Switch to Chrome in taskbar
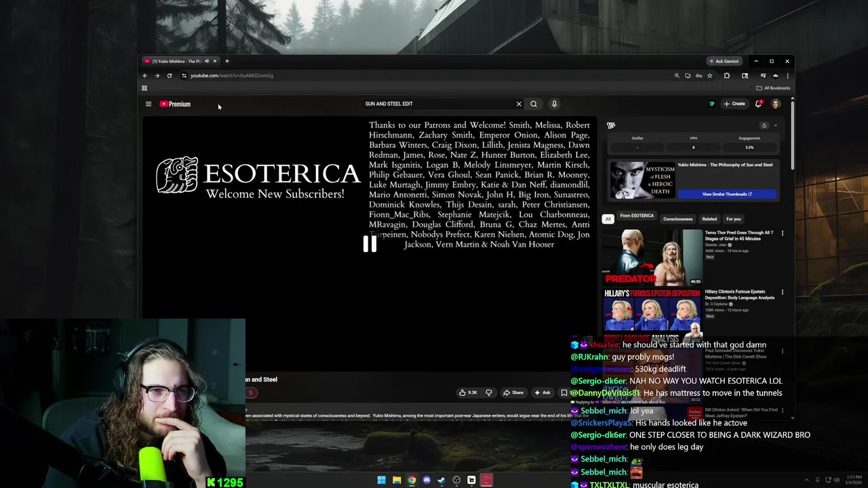Image resolution: width=868 pixels, height=488 pixels. (412, 480)
